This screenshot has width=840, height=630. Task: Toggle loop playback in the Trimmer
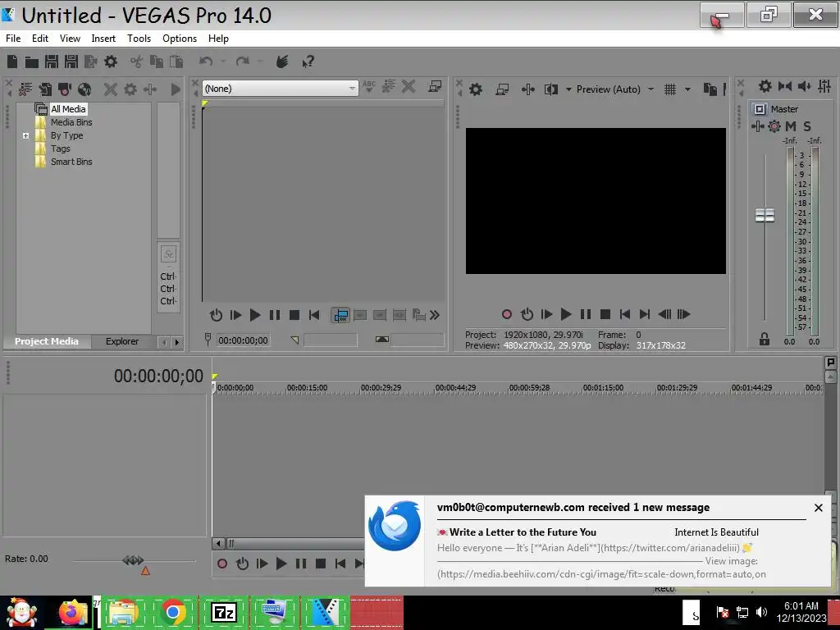pyautogui.click(x=216, y=315)
